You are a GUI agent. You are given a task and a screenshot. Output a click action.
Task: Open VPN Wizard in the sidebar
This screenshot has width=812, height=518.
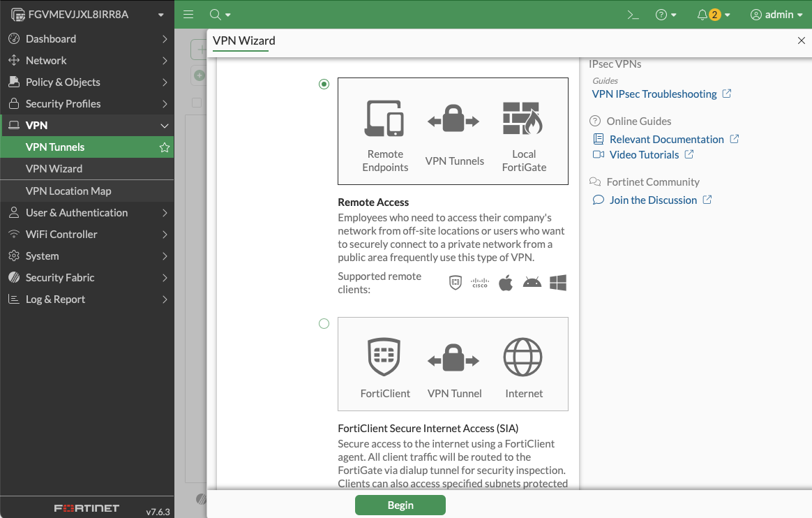tap(87, 169)
